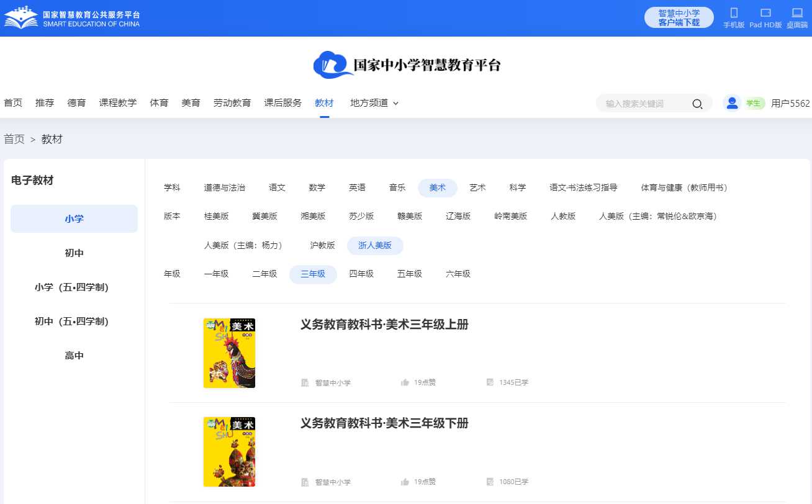Open the 课后服务 nav tab
The height and width of the screenshot is (504, 812).
pyautogui.click(x=283, y=103)
